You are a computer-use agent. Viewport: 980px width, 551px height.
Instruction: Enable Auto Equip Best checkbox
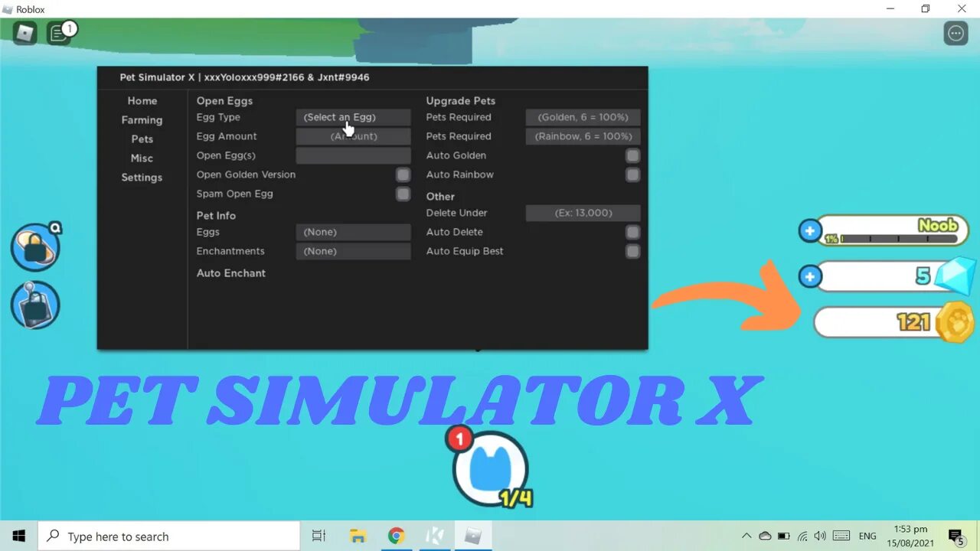point(632,251)
